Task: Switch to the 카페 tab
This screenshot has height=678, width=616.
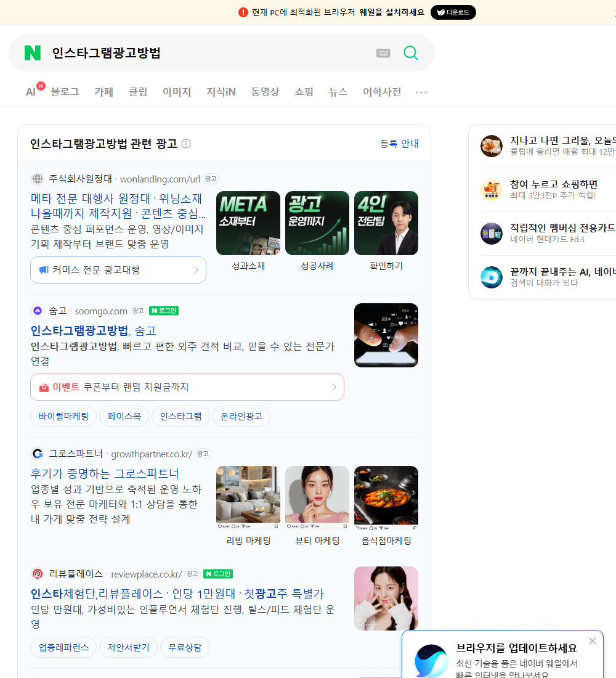Action: click(103, 92)
